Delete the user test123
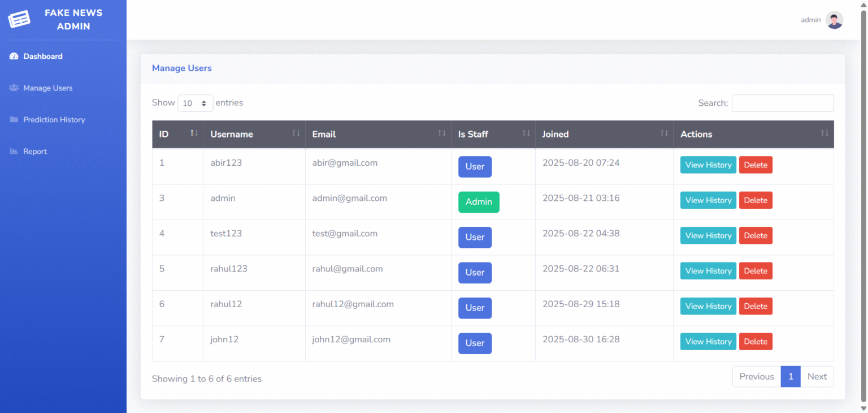868x413 pixels. point(756,235)
